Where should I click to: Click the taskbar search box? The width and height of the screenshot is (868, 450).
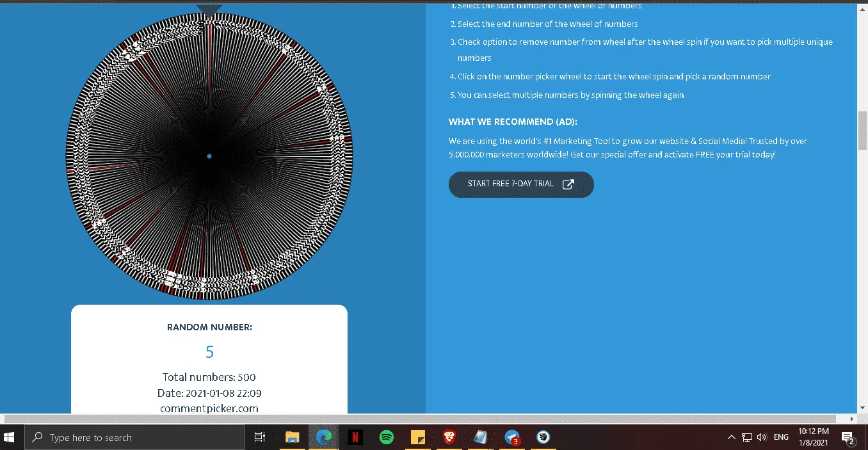(x=134, y=437)
